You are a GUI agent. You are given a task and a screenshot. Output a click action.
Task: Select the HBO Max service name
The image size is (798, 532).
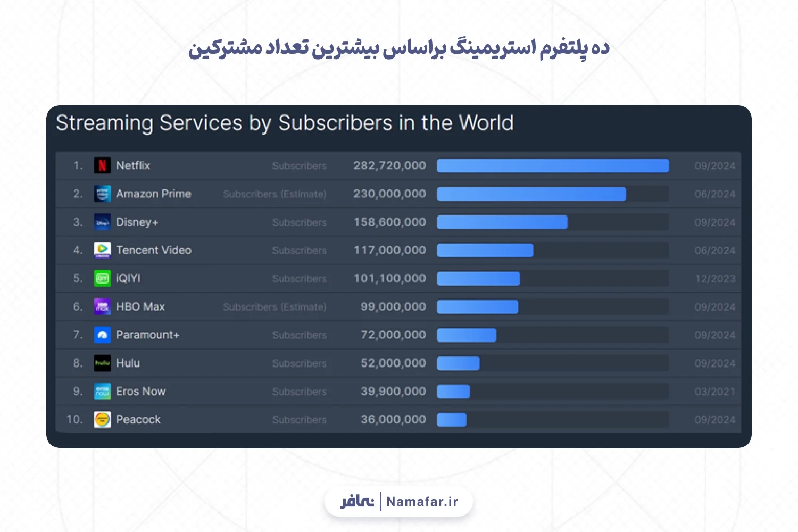140,306
